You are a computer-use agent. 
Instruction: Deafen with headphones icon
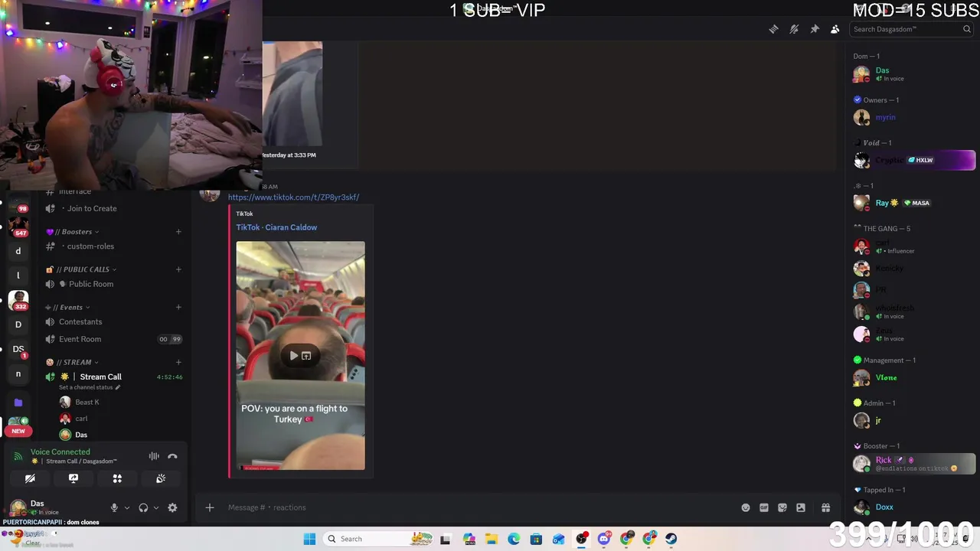point(143,507)
